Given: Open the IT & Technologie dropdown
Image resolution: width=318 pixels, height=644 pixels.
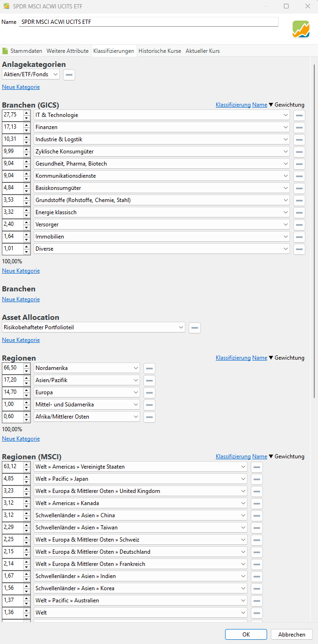Looking at the screenshot, I should coord(162,115).
